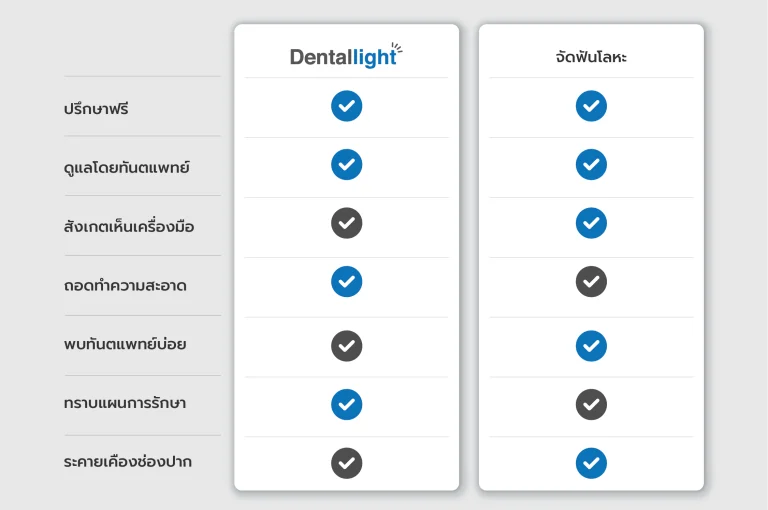Click Dentallight gray check for สังเกตเห็นเครื่องมือ
The height and width of the screenshot is (510, 768).
coord(346,223)
